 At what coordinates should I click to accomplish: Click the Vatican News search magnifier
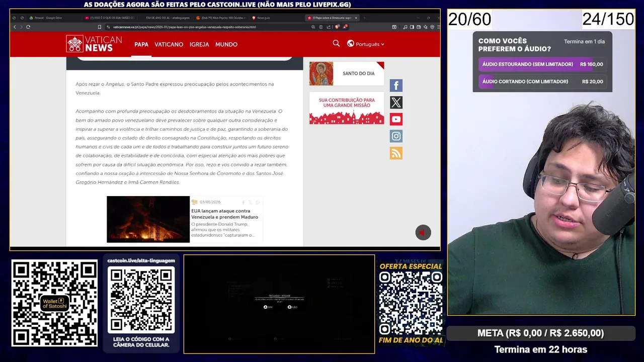(336, 44)
